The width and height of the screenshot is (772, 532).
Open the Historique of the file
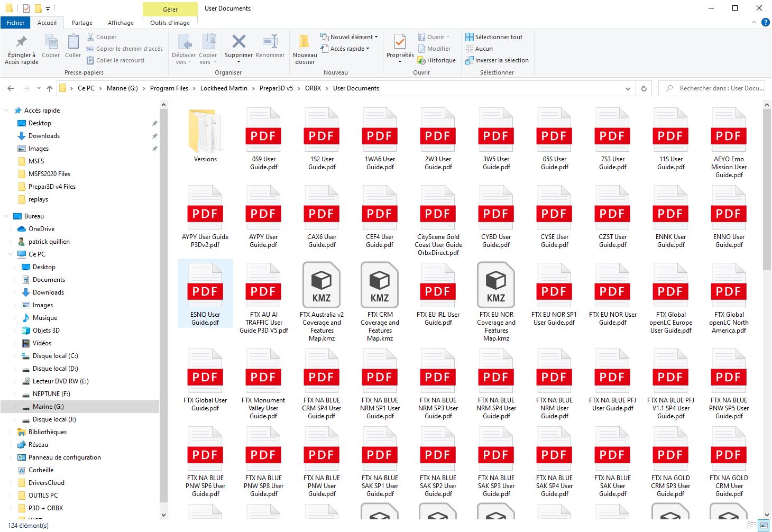coord(436,60)
